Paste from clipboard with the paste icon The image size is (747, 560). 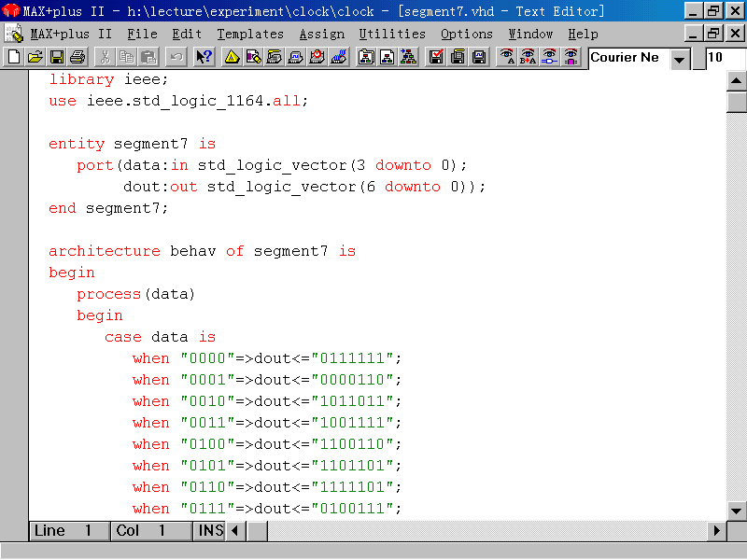[148, 58]
